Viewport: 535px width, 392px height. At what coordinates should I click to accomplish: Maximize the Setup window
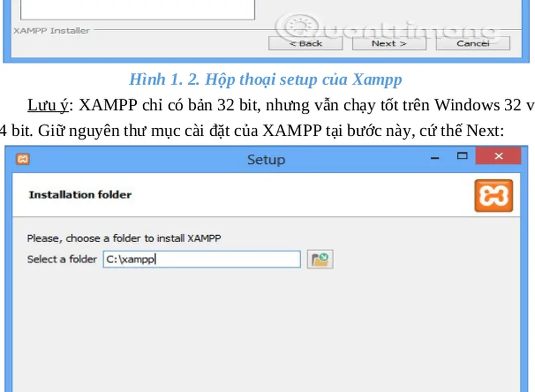click(x=462, y=156)
